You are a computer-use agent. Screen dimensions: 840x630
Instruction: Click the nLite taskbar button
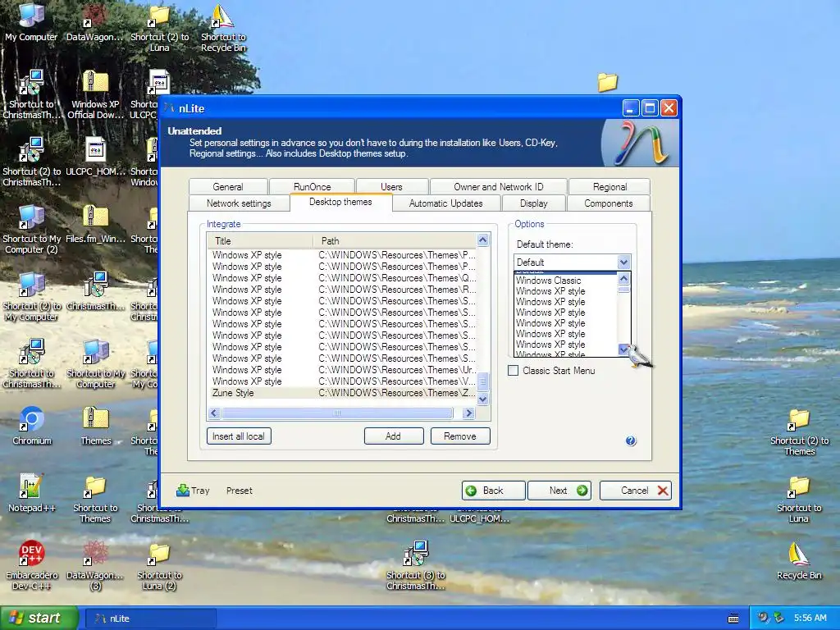pos(152,619)
